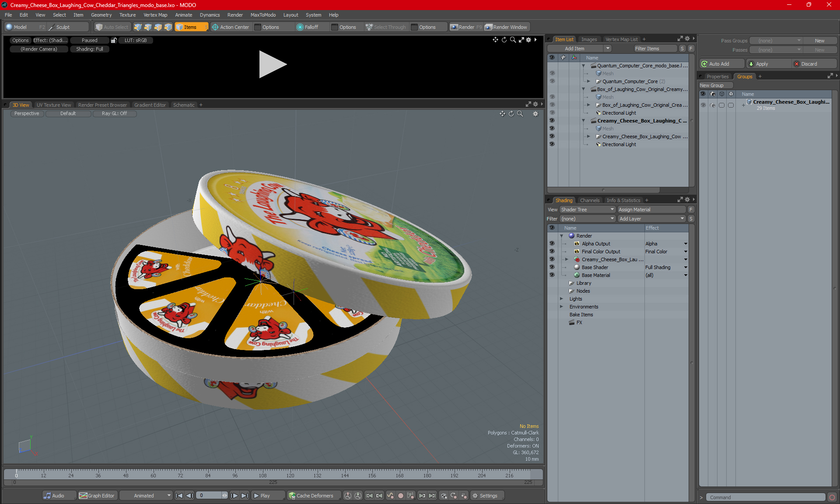The height and width of the screenshot is (504, 840).
Task: Click the record keyframe circle icon
Action: [x=400, y=496]
